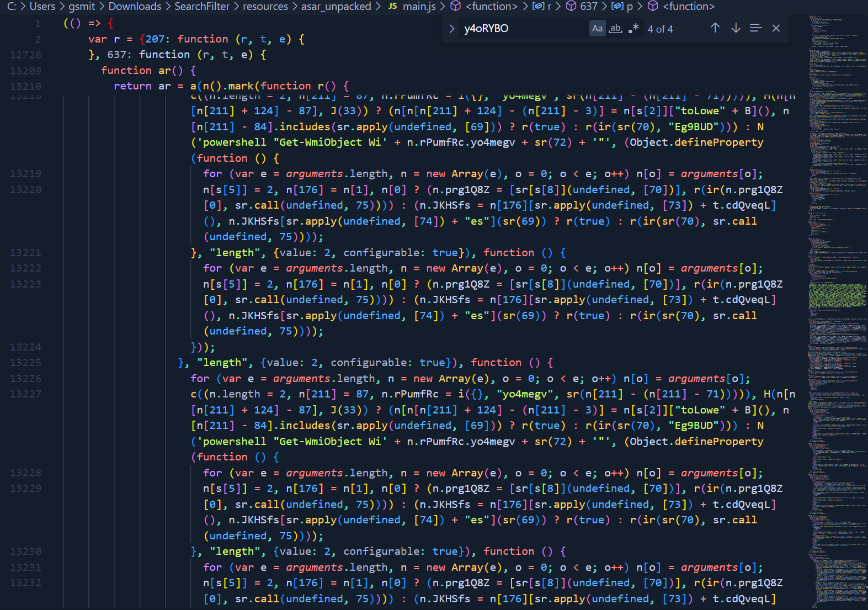Click the first <function> symbol cube icon

point(456,7)
